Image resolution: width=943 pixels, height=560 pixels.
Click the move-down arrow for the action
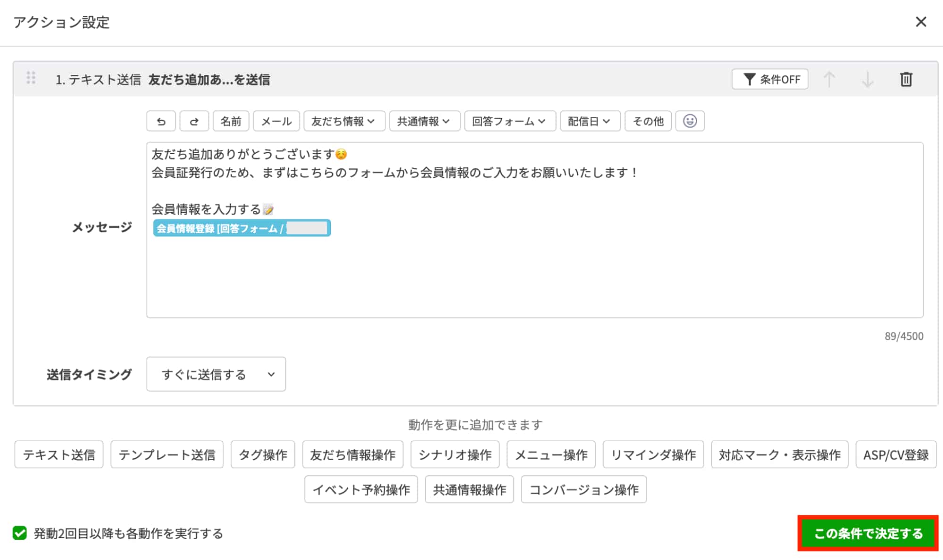868,79
